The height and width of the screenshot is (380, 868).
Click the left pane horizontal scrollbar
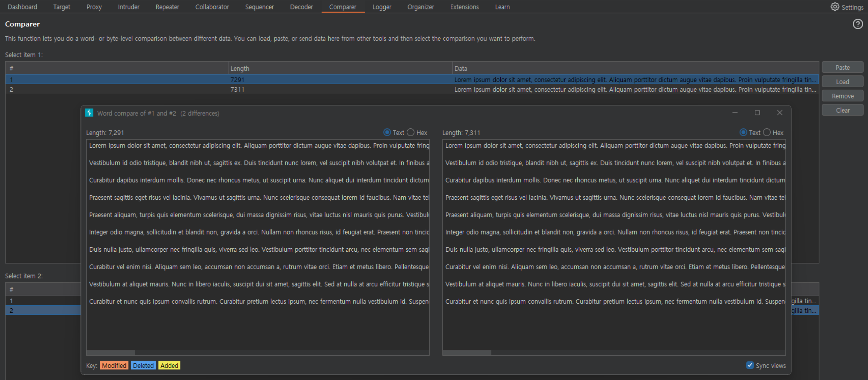click(x=111, y=353)
